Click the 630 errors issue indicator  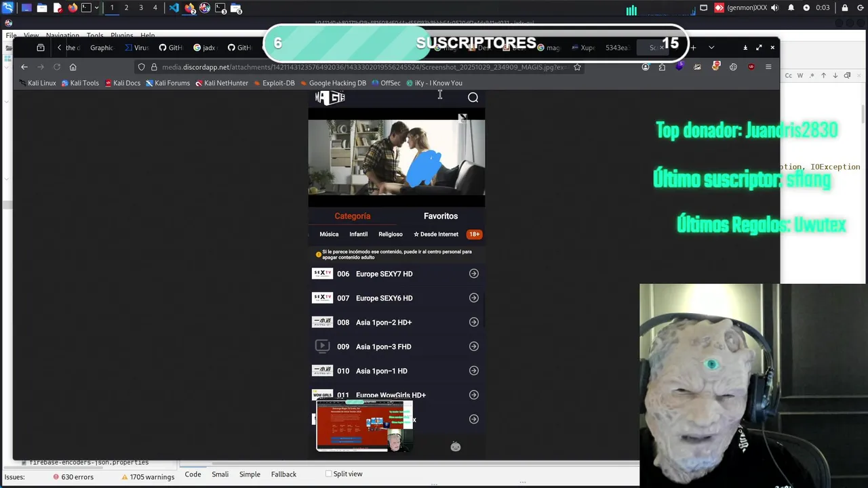point(73,477)
